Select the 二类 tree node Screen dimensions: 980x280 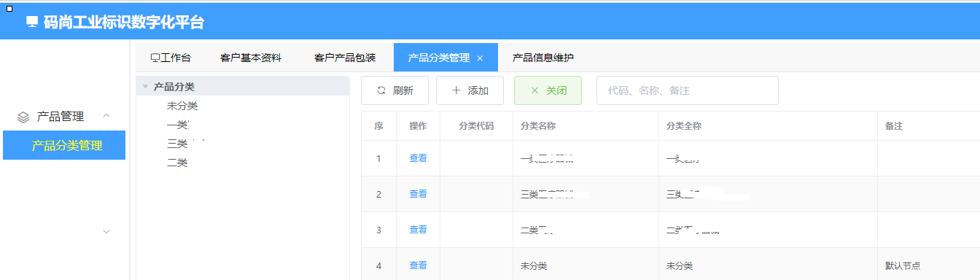pos(178,163)
